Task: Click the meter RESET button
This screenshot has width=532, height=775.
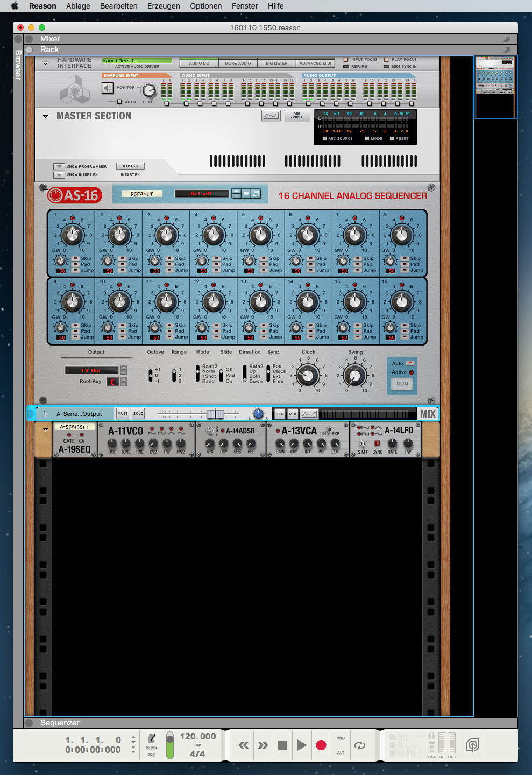Action: pyautogui.click(x=392, y=139)
